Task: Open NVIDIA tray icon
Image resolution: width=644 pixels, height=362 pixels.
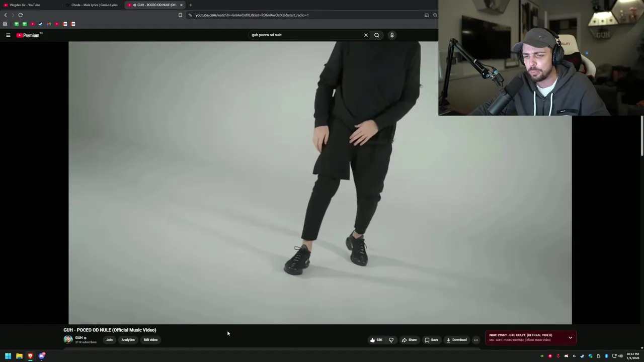Action: click(542, 356)
